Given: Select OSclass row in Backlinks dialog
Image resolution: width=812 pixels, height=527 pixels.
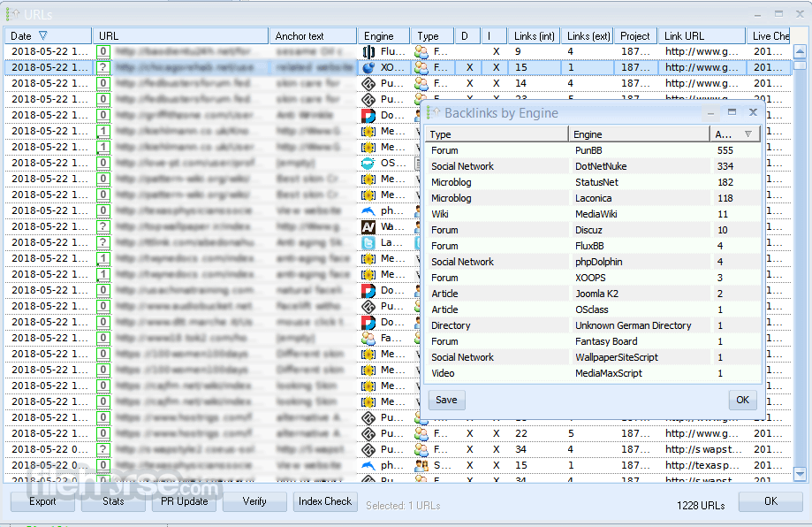Looking at the screenshot, I should 593,309.
